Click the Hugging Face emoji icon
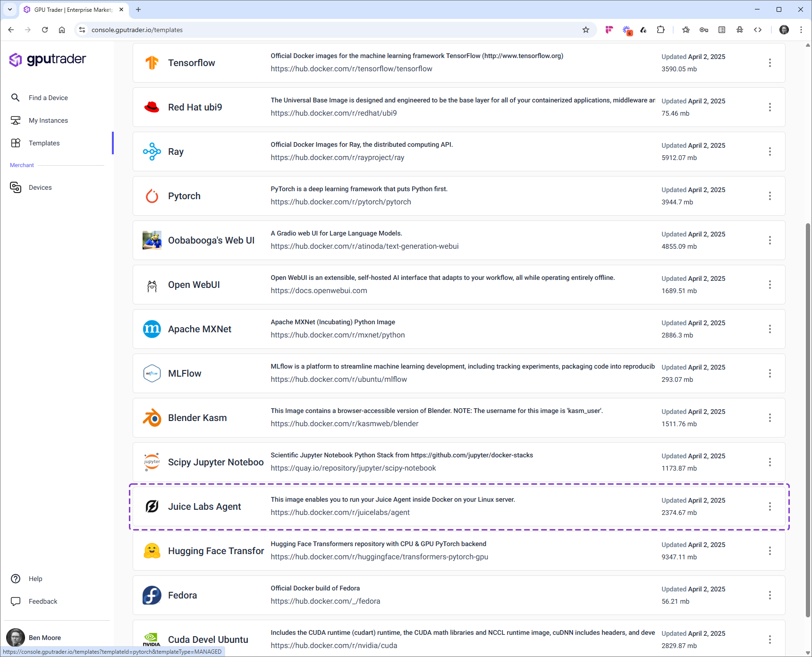The image size is (812, 657). click(152, 551)
